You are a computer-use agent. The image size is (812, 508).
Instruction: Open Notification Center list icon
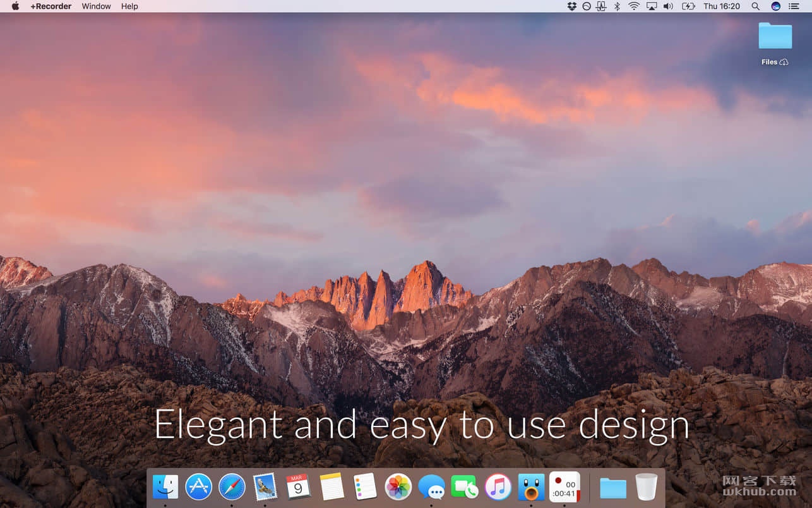(794, 6)
